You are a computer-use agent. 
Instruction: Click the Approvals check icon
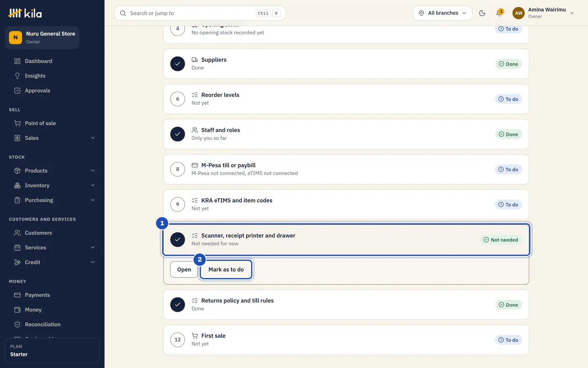tap(17, 91)
